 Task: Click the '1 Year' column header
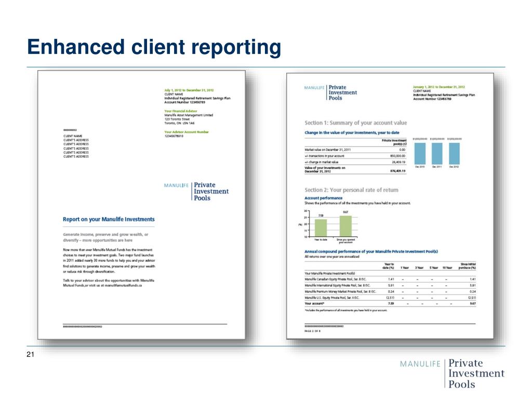coord(405,268)
